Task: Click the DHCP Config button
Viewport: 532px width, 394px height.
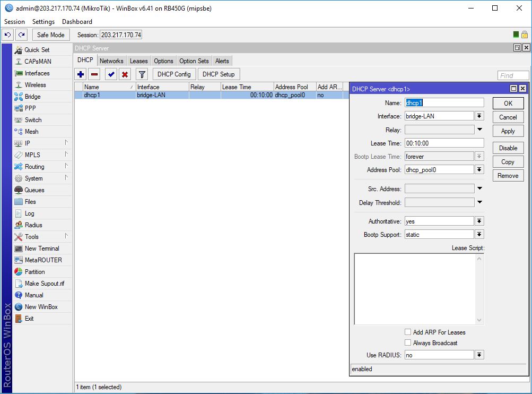Action: click(x=174, y=74)
